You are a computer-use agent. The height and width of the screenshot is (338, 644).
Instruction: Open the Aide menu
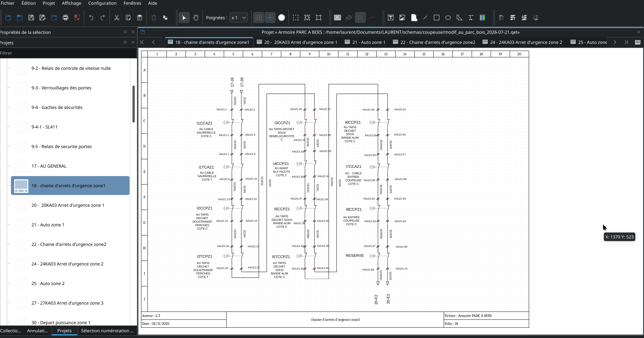click(152, 3)
